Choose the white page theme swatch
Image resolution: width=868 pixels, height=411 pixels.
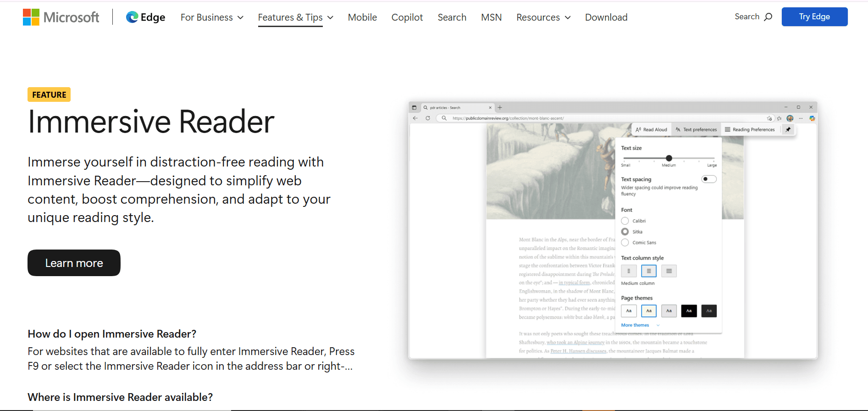pyautogui.click(x=629, y=311)
